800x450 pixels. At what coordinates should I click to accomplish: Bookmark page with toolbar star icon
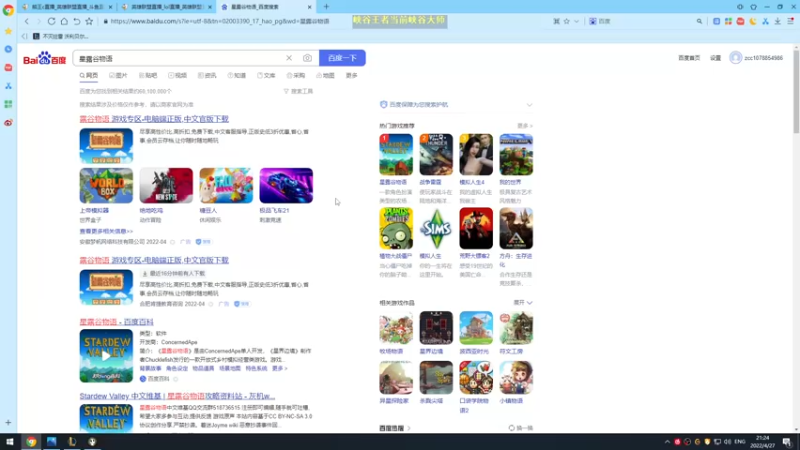coord(89,21)
